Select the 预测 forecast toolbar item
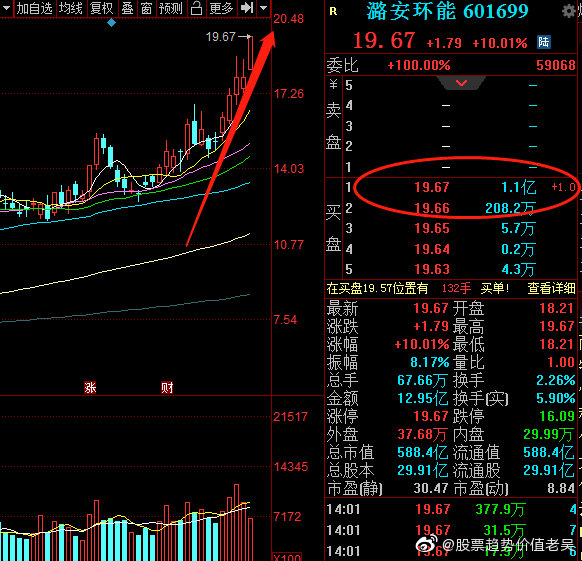Viewport: 582px width, 561px height. tap(170, 8)
